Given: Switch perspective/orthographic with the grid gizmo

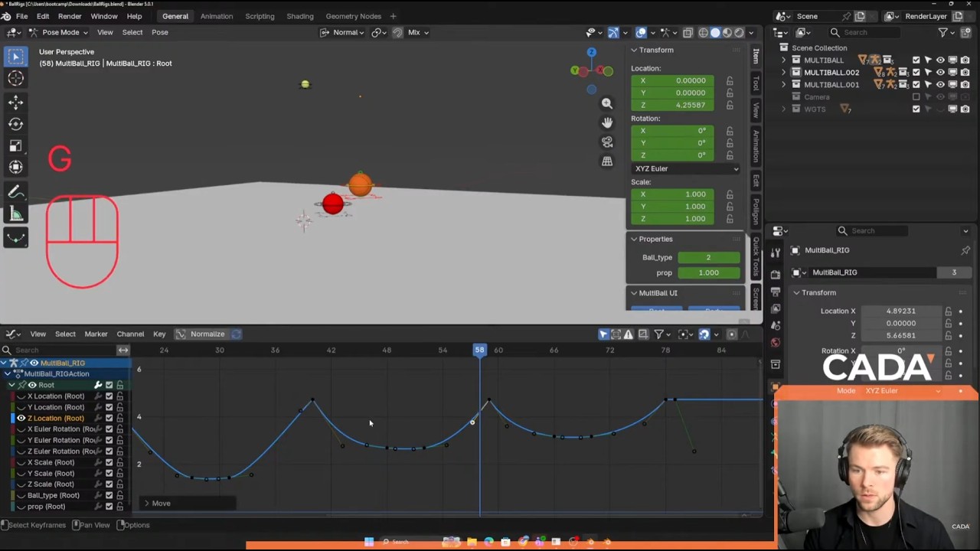Looking at the screenshot, I should tap(607, 161).
